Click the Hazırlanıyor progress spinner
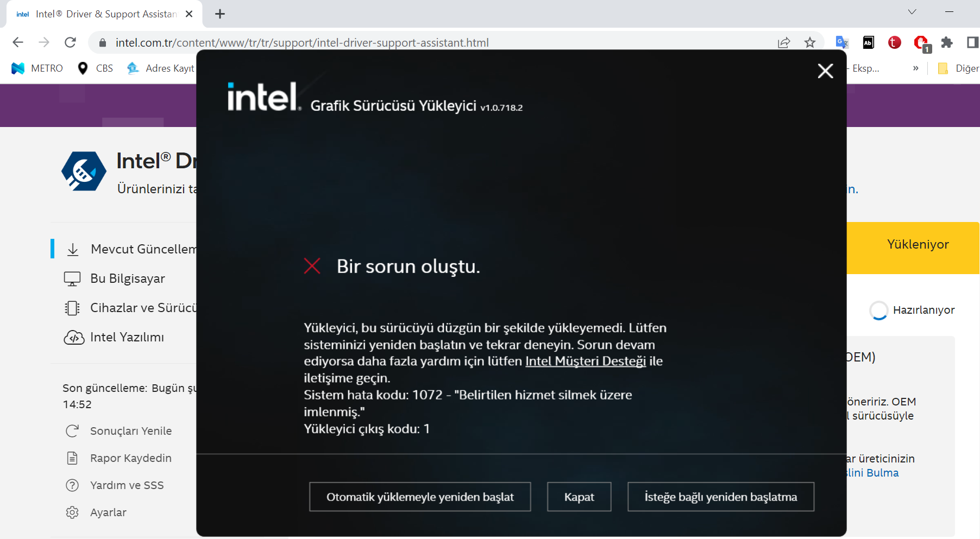The image size is (980, 539). 878,310
